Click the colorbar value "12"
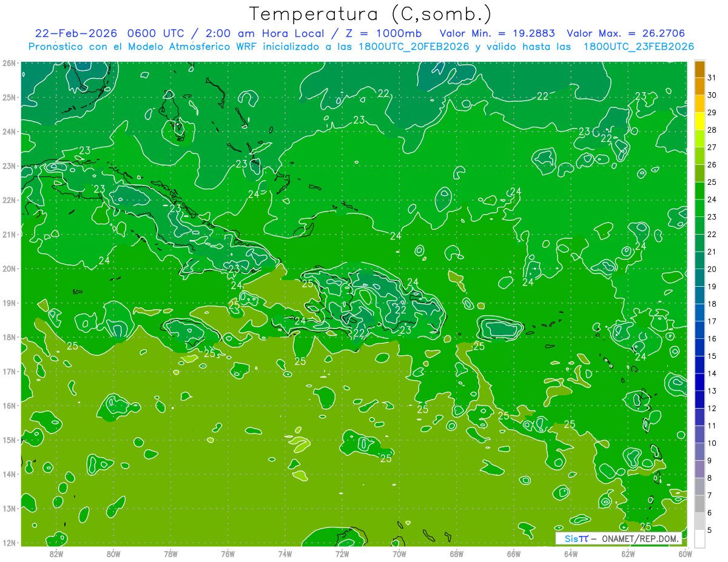This screenshot has height=562, width=728. 712,408
